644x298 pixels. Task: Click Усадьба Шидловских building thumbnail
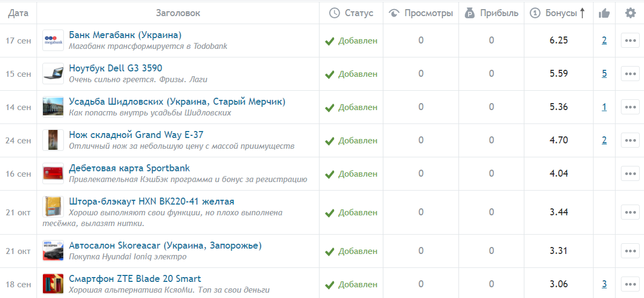tap(53, 107)
